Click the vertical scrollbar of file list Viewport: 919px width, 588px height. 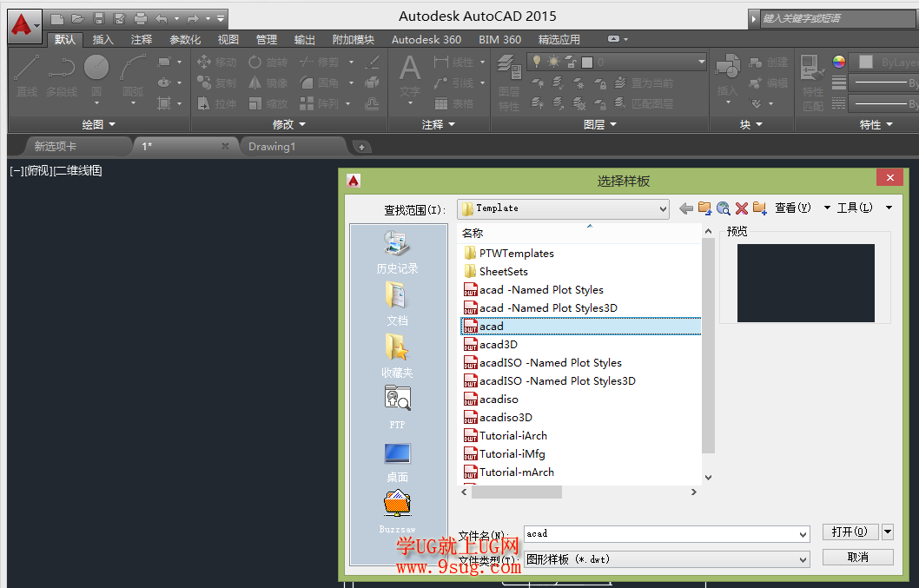[x=708, y=346]
